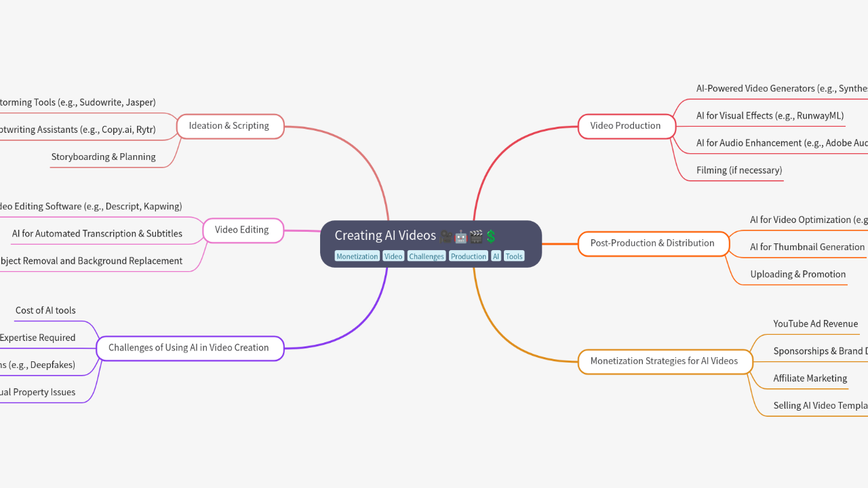This screenshot has height=488, width=868.
Task: Click the Video tag
Action: coord(393,256)
